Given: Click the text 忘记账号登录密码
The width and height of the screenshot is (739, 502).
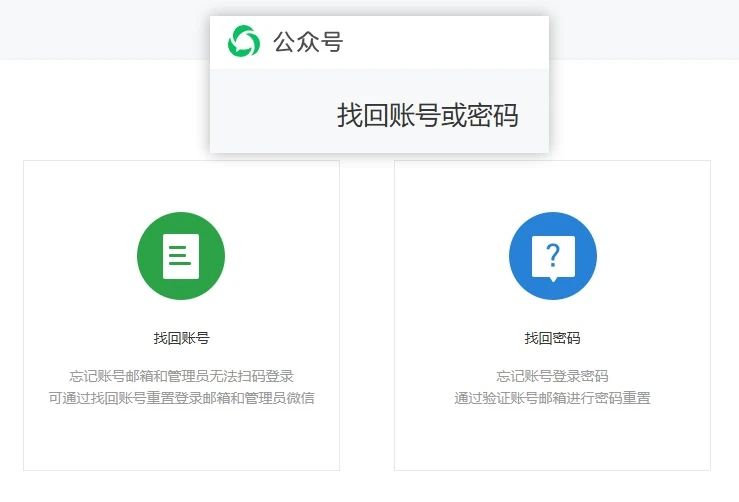Looking at the screenshot, I should click(x=552, y=376).
